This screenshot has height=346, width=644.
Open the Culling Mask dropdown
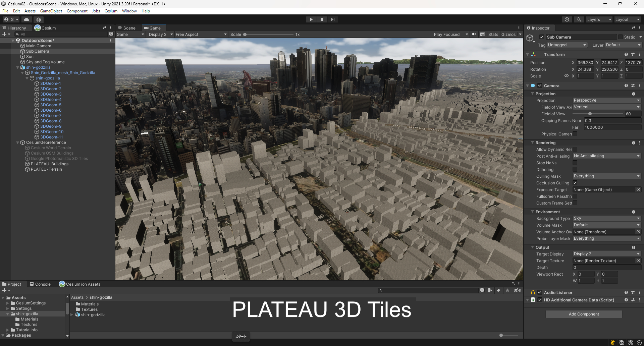[x=607, y=176]
